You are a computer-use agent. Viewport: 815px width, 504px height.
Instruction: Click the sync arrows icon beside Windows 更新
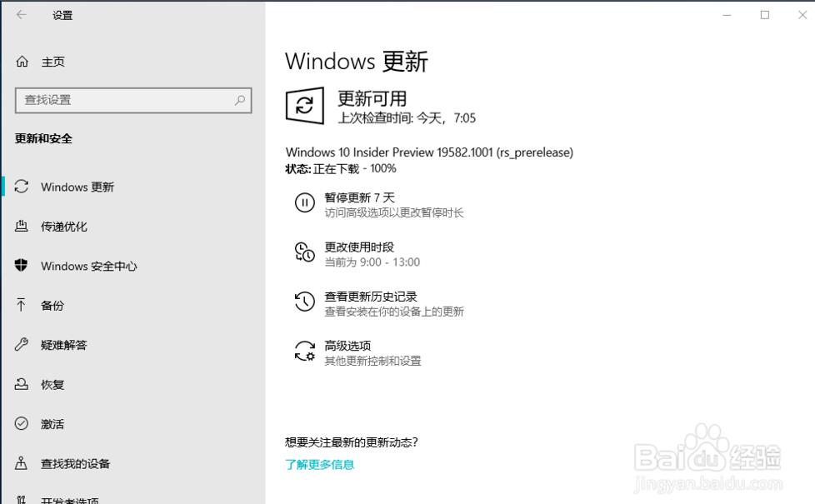click(x=22, y=187)
